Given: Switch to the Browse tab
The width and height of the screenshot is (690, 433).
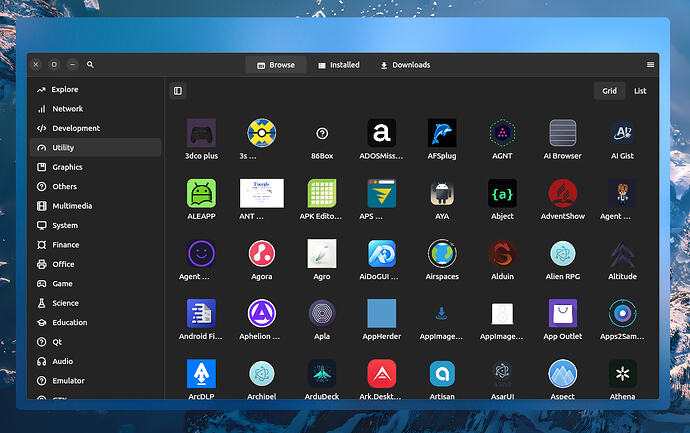Looking at the screenshot, I should (x=276, y=65).
